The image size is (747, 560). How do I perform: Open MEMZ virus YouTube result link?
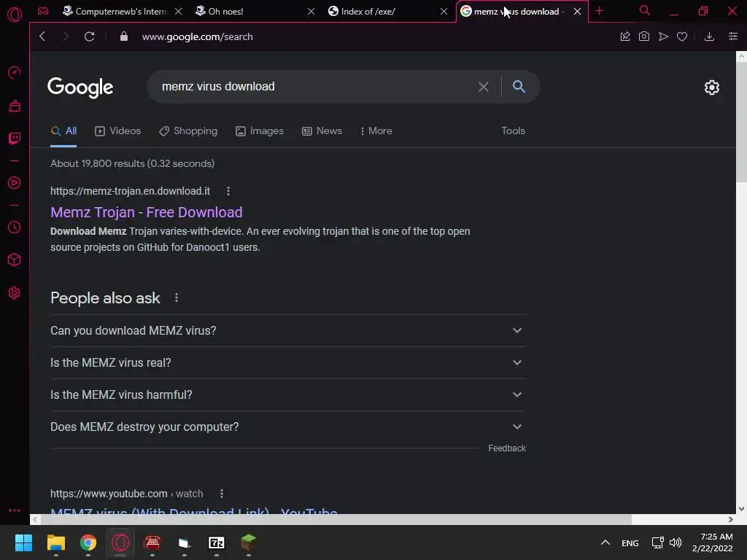click(194, 511)
